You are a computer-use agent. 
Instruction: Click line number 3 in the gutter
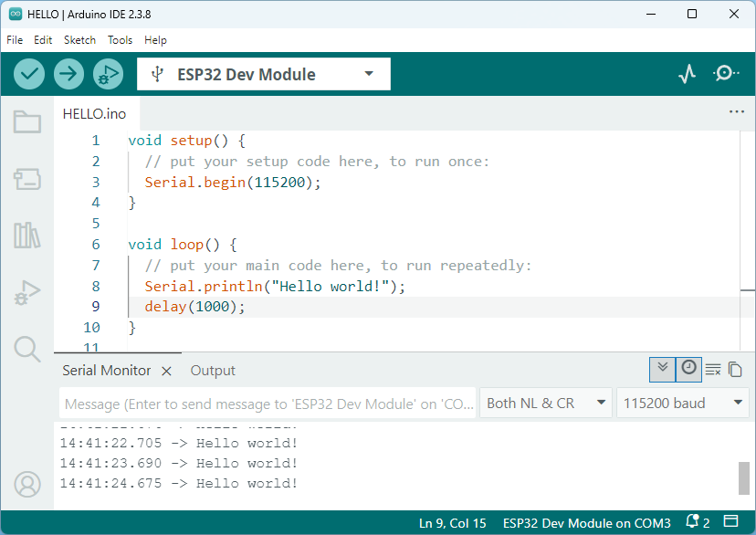pyautogui.click(x=96, y=183)
